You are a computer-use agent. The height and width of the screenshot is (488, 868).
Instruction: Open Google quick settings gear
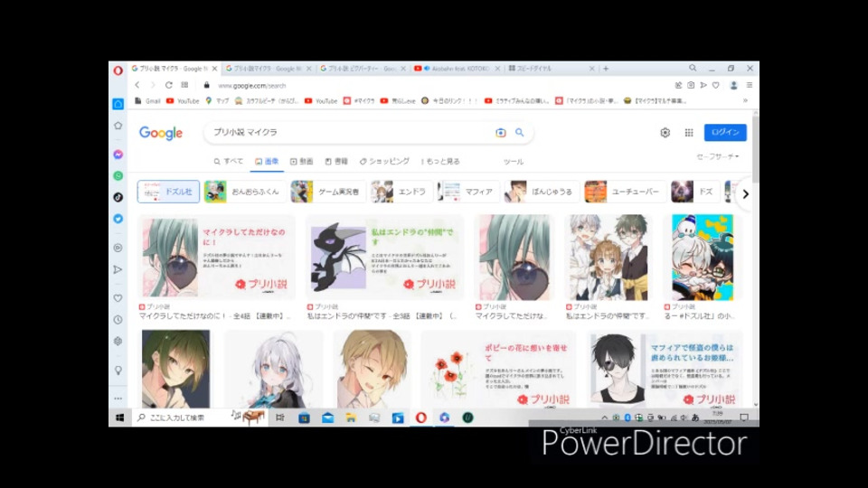click(x=665, y=132)
